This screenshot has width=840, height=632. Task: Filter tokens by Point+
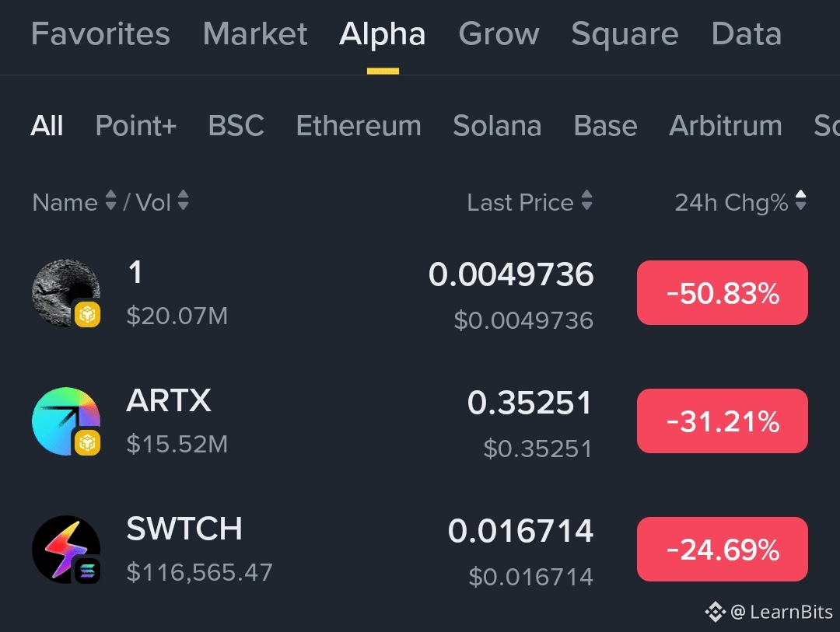point(136,125)
